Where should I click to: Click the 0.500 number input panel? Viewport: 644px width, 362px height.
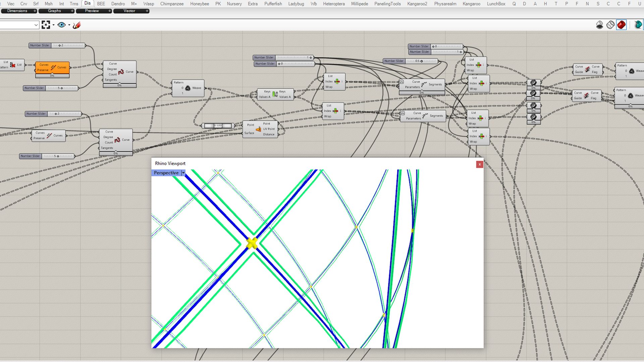[218, 126]
